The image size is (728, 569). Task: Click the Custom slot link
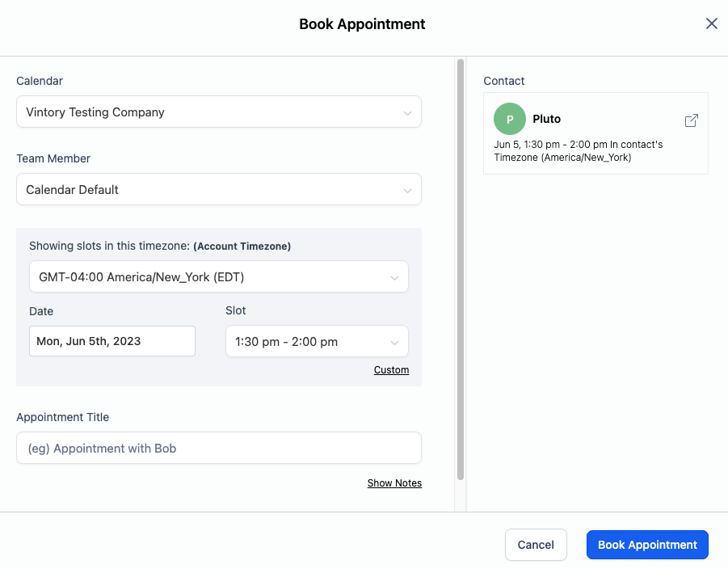click(x=391, y=370)
